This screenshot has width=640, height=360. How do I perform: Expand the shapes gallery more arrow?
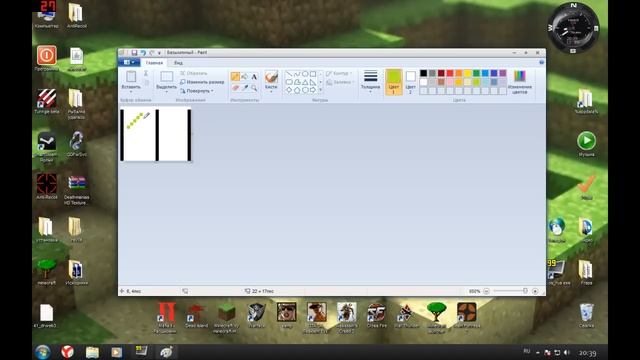(320, 90)
